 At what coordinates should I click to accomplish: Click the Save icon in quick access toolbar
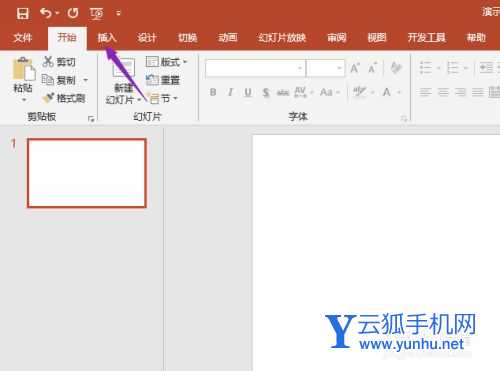pos(23,13)
